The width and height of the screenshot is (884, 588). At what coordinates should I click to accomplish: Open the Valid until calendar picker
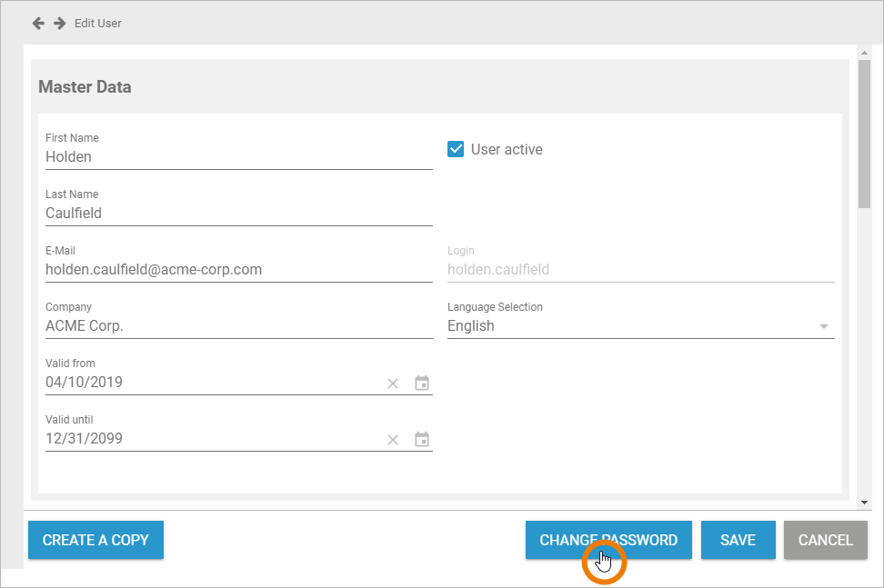[422, 440]
